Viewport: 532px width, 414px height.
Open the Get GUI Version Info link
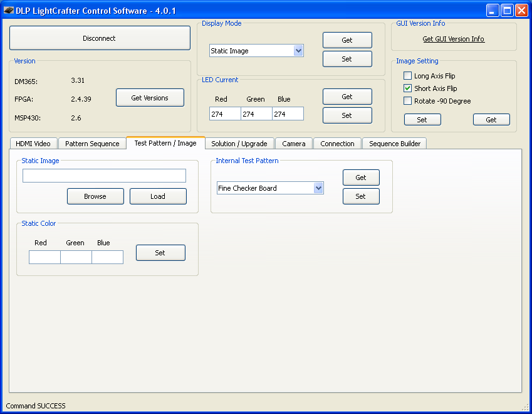(454, 39)
